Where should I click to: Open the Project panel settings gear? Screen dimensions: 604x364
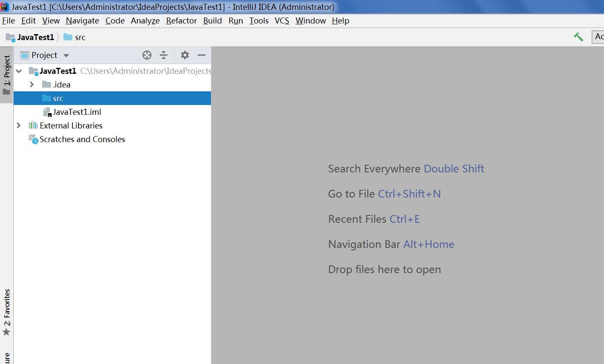(x=185, y=55)
